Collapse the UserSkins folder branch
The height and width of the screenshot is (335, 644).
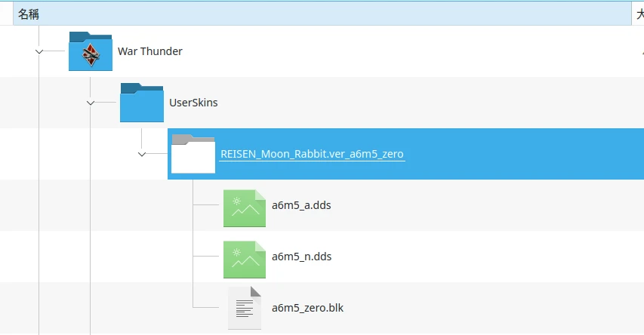91,103
